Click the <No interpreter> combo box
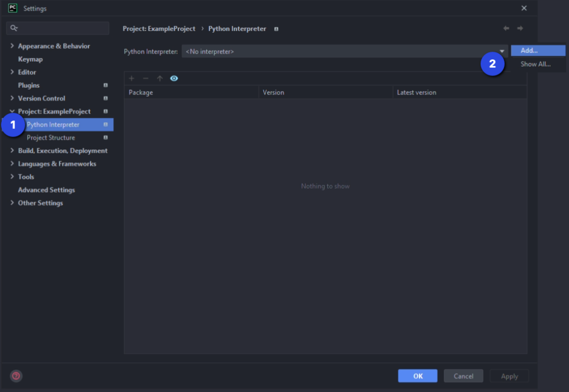This screenshot has height=392, width=569. click(x=345, y=51)
